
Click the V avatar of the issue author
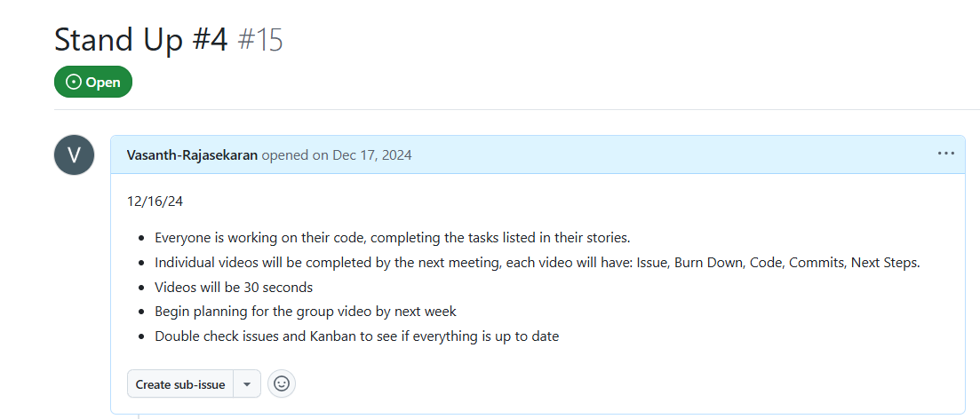(x=74, y=155)
